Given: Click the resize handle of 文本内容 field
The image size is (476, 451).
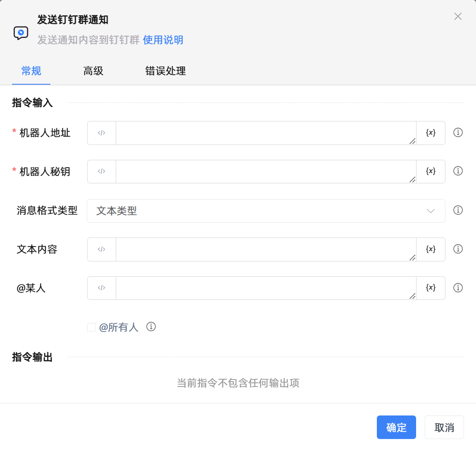Looking at the screenshot, I should (x=412, y=258).
